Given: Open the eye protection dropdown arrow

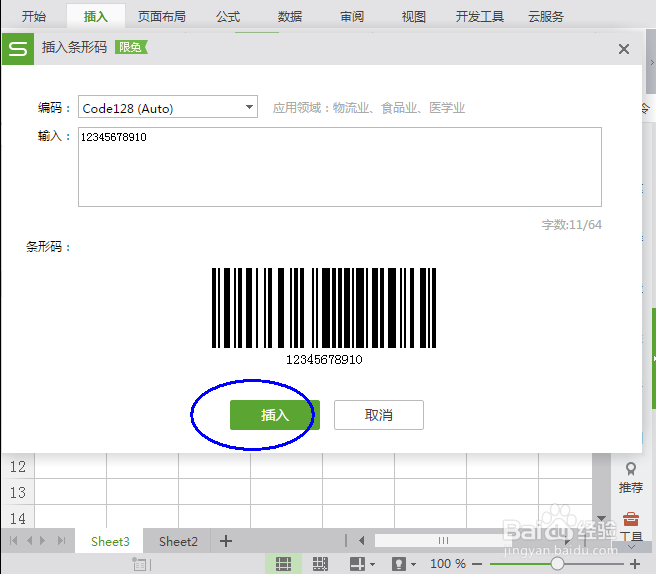Looking at the screenshot, I should (413, 564).
